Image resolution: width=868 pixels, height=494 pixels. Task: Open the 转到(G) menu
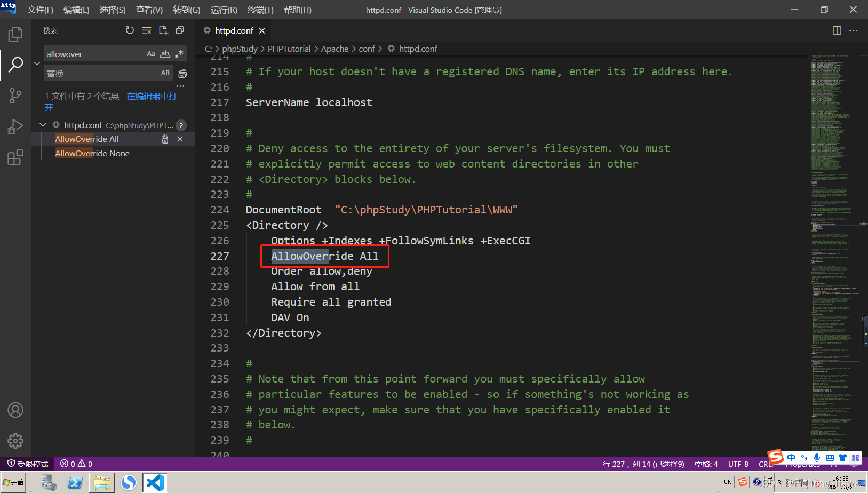tap(187, 10)
